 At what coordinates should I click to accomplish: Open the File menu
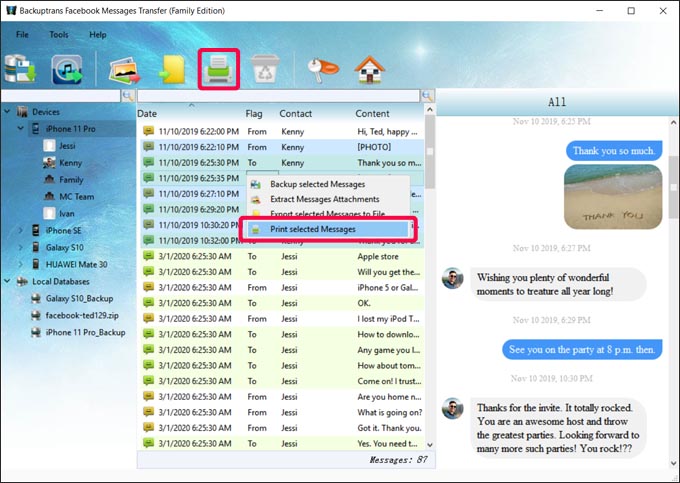coord(22,34)
